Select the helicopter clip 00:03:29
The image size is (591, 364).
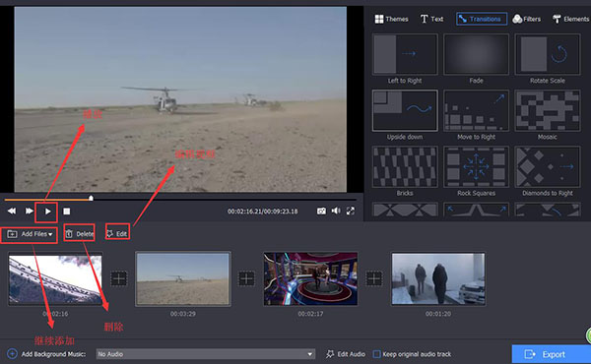183,279
